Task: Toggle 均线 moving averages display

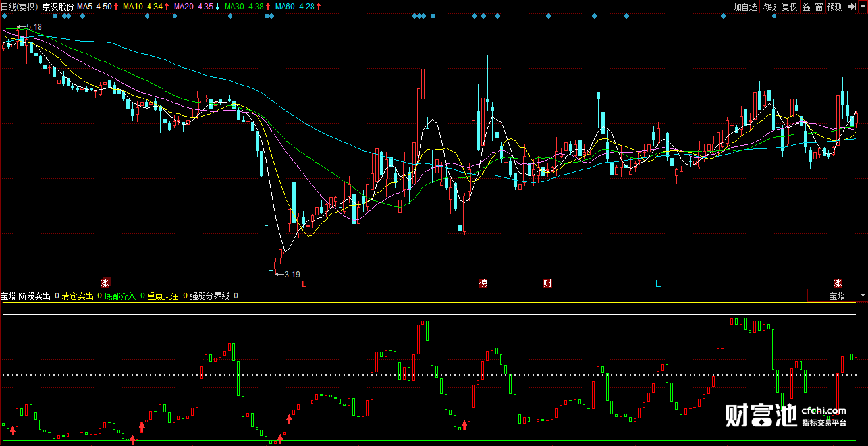Action: click(769, 7)
